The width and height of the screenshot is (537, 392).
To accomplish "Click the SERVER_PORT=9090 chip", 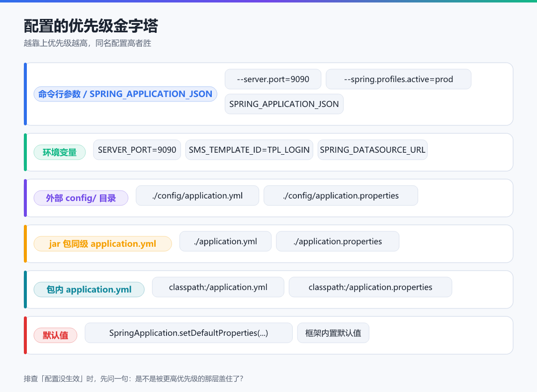I will pyautogui.click(x=137, y=150).
